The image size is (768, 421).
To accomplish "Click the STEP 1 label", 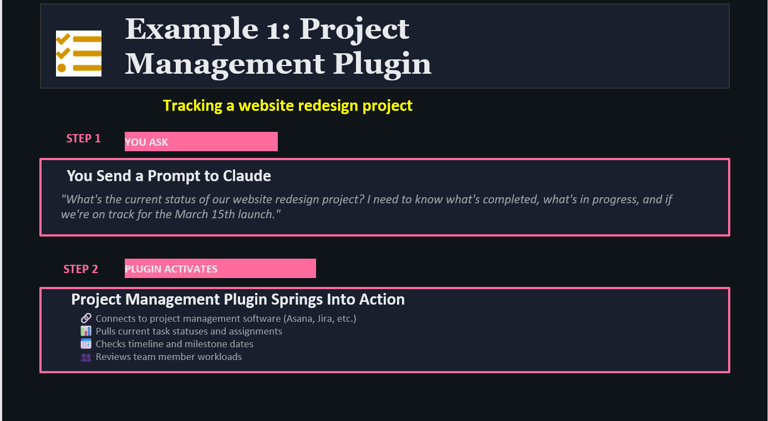I will (83, 139).
